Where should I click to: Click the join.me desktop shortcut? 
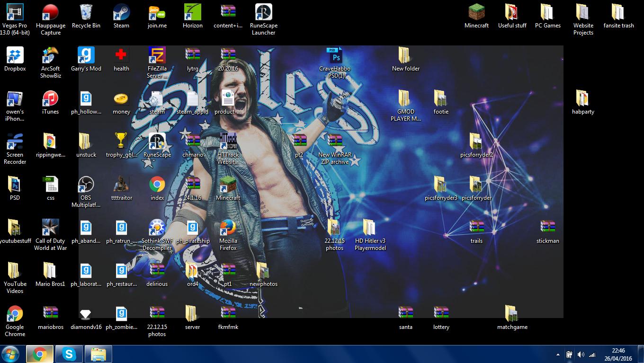coord(157,13)
